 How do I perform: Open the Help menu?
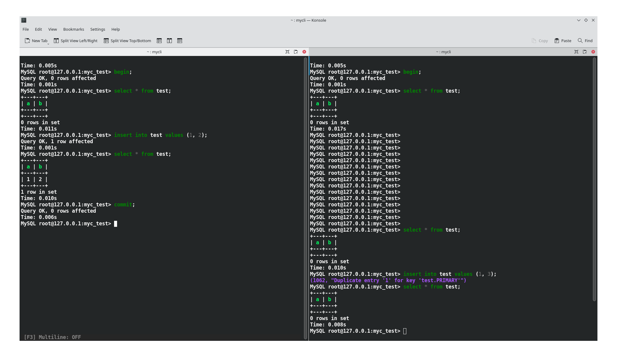coord(116,29)
